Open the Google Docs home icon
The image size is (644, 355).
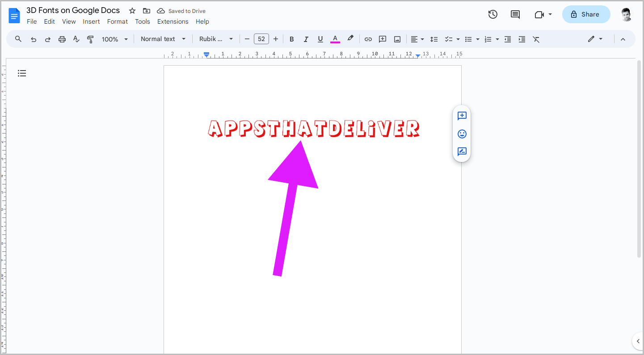tap(15, 16)
